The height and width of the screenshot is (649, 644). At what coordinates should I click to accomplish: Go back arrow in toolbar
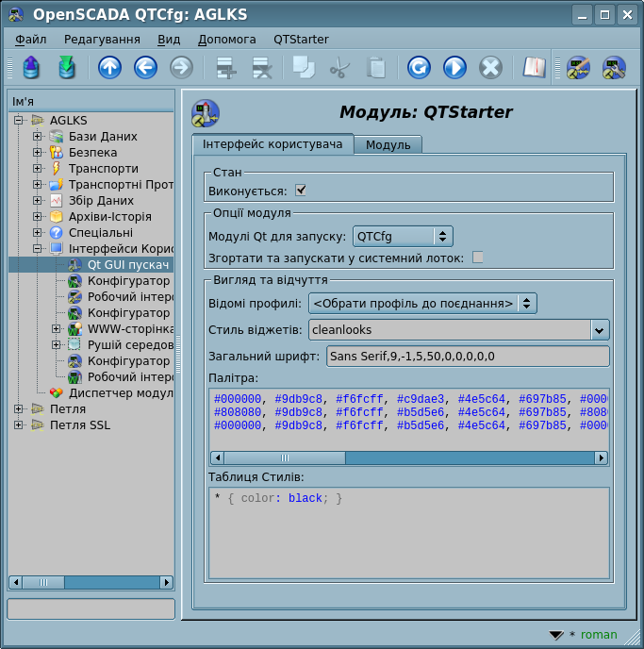click(x=145, y=68)
